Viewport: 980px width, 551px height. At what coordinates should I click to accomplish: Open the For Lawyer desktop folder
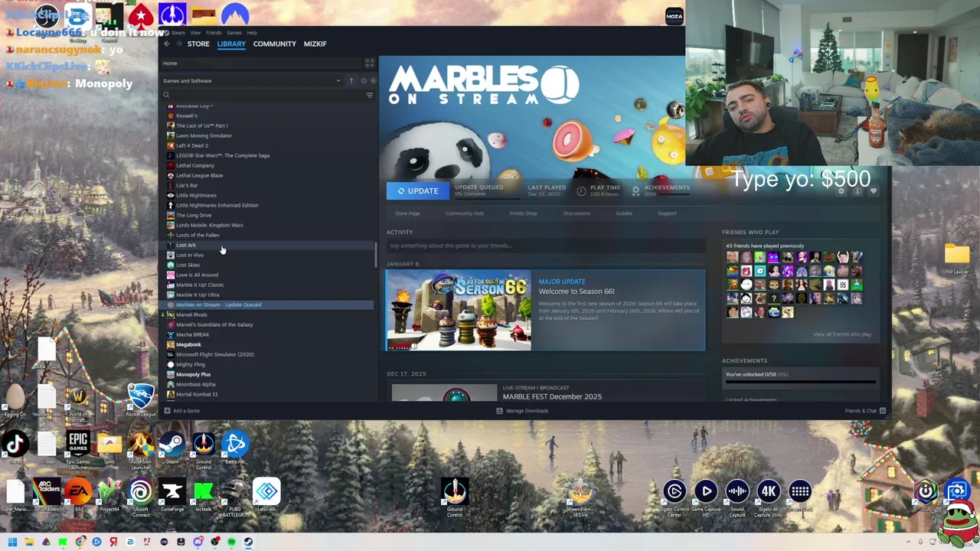pos(957,258)
